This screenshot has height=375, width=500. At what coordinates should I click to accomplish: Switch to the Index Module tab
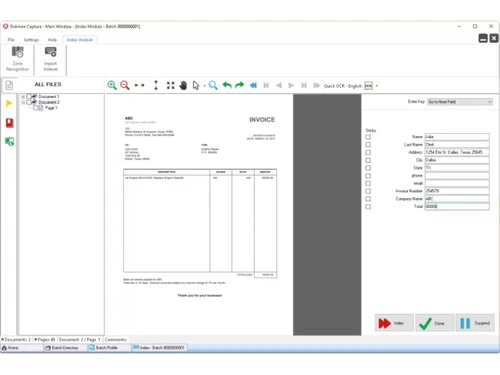[x=80, y=40]
